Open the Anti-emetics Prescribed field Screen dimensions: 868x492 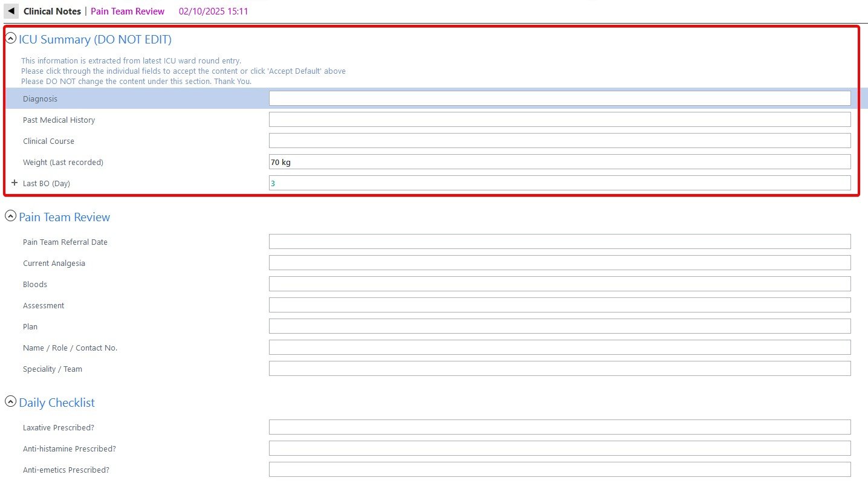pyautogui.click(x=559, y=470)
